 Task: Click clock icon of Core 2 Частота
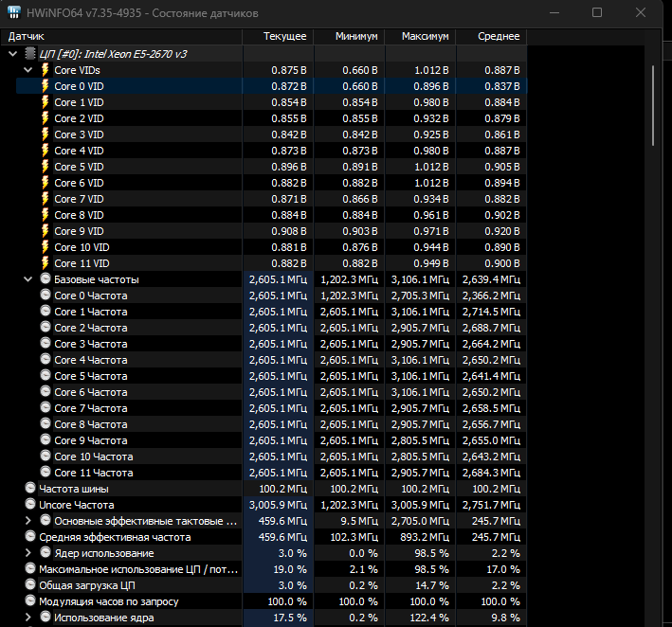[x=45, y=327]
